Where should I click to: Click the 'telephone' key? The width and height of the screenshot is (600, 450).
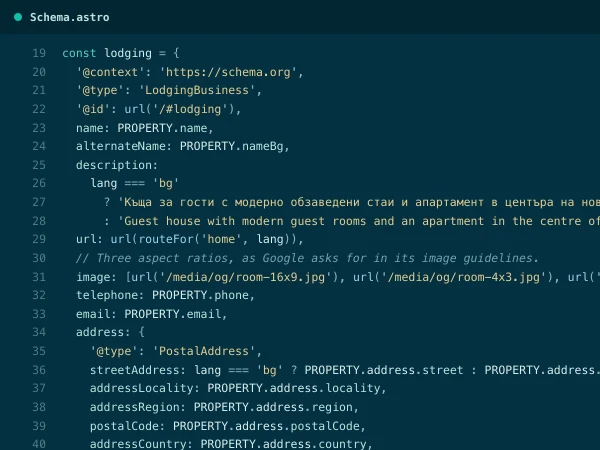tap(107, 295)
